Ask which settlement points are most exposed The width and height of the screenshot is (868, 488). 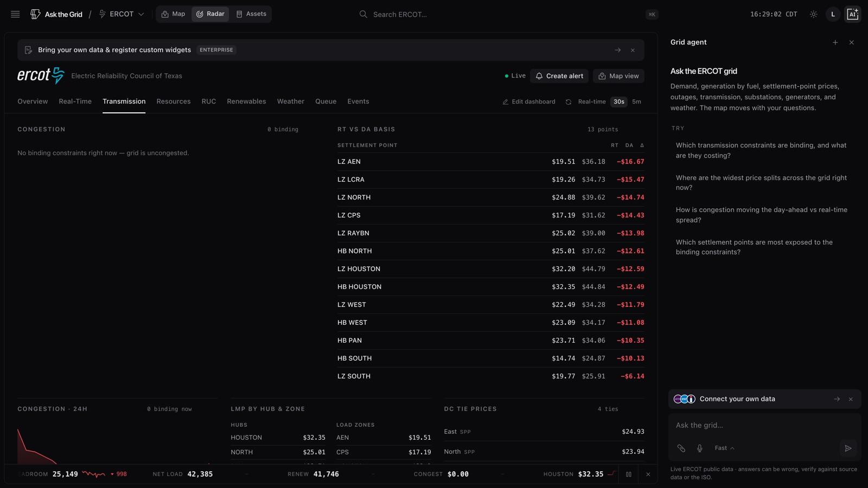[x=764, y=247]
